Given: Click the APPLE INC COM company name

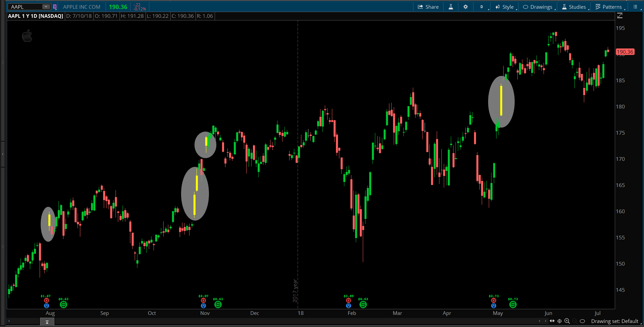Looking at the screenshot, I should 82,7.
